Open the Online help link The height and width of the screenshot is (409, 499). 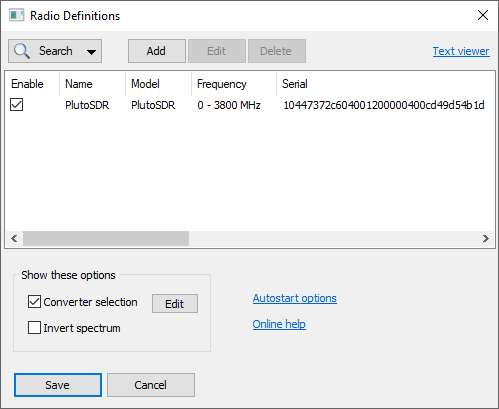click(x=279, y=324)
